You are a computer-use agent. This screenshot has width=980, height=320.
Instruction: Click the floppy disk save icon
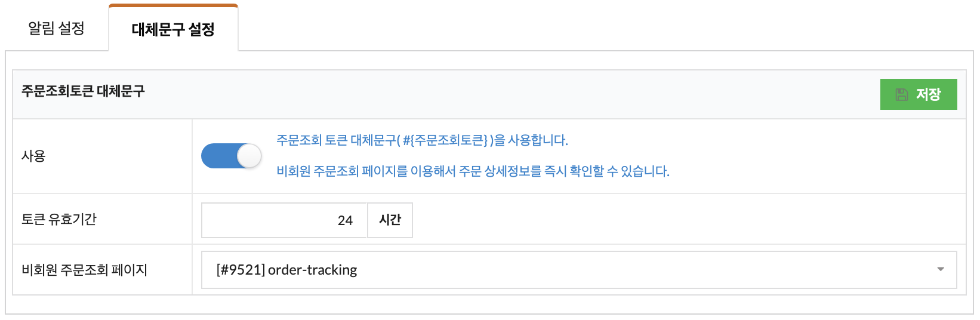tap(902, 94)
